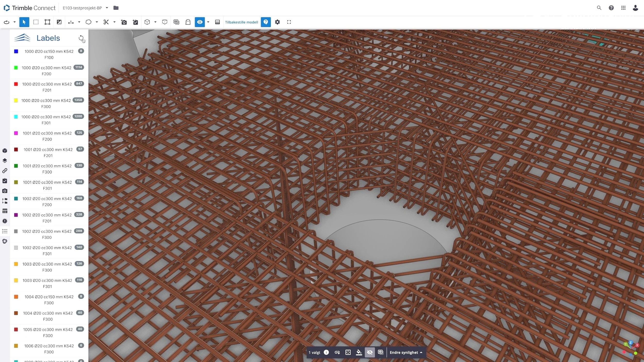
Task: Select the arrow selection tool
Action: (x=24, y=22)
